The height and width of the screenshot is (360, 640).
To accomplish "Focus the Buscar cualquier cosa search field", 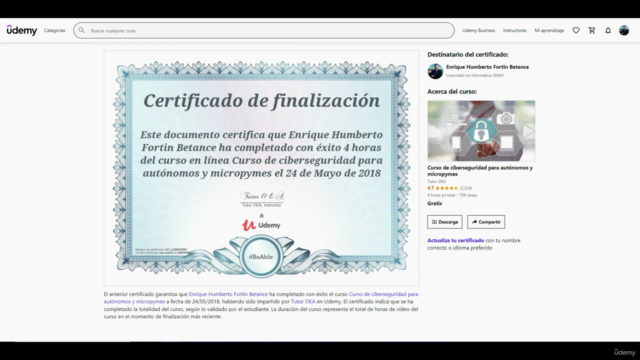I will click(264, 31).
